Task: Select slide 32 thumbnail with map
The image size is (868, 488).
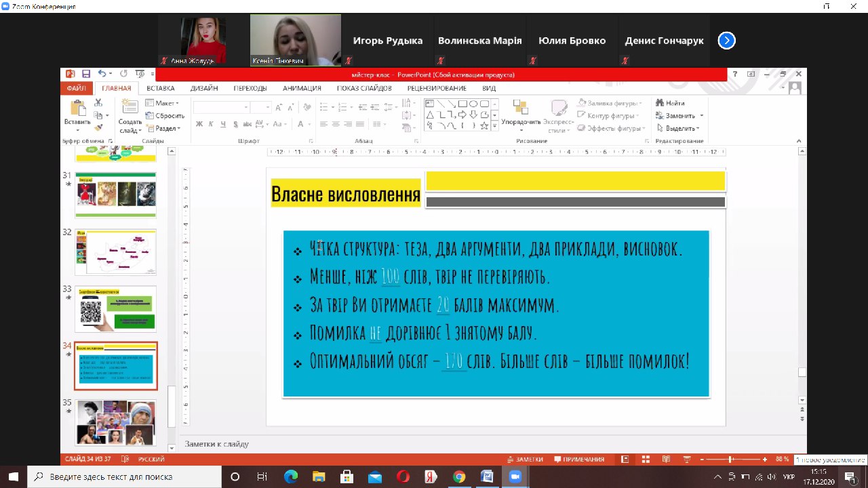Action: coord(115,251)
